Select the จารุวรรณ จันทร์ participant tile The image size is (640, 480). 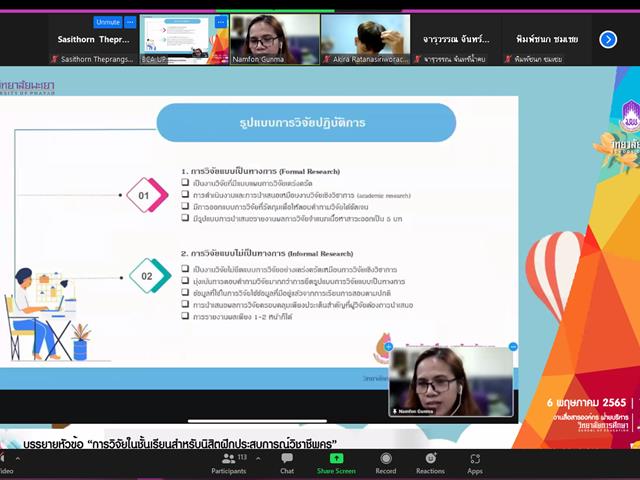coord(456,40)
